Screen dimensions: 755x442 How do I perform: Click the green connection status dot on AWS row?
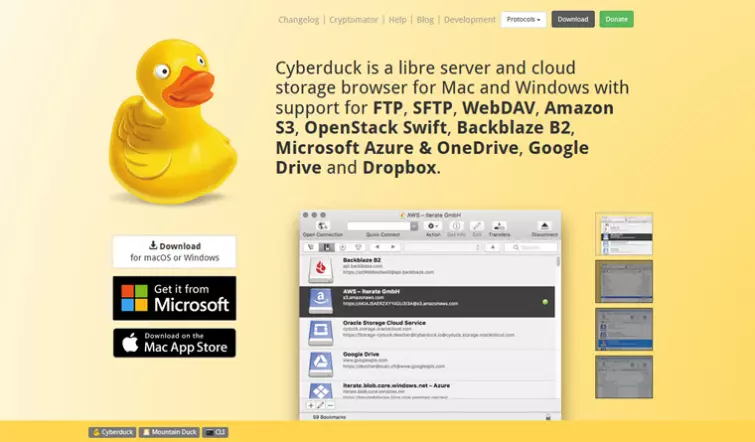545,302
